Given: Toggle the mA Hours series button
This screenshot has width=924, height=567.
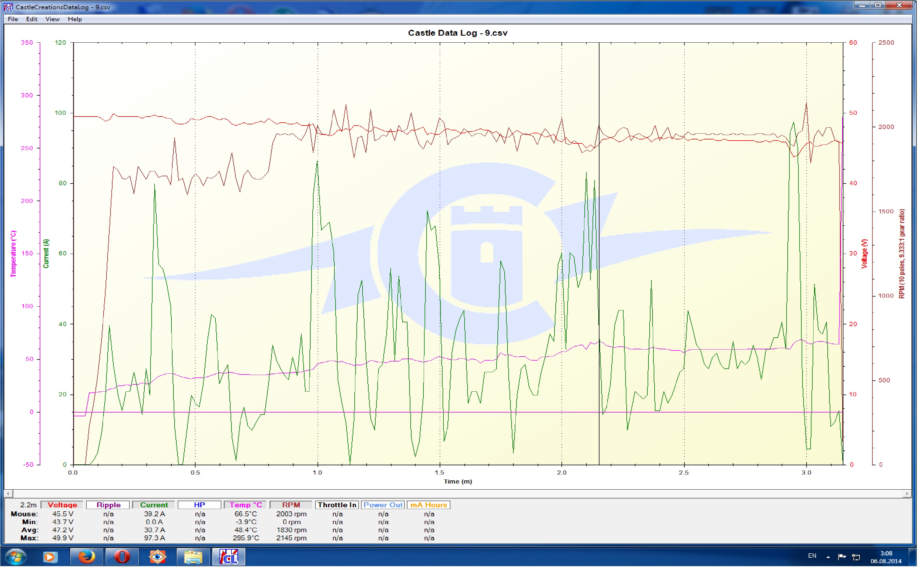Looking at the screenshot, I should (x=428, y=505).
